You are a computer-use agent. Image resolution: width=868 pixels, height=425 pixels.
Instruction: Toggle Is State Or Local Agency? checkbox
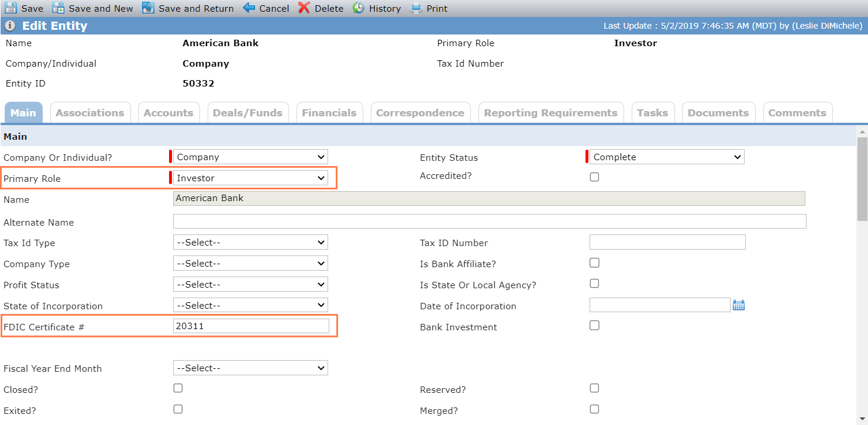tap(594, 284)
